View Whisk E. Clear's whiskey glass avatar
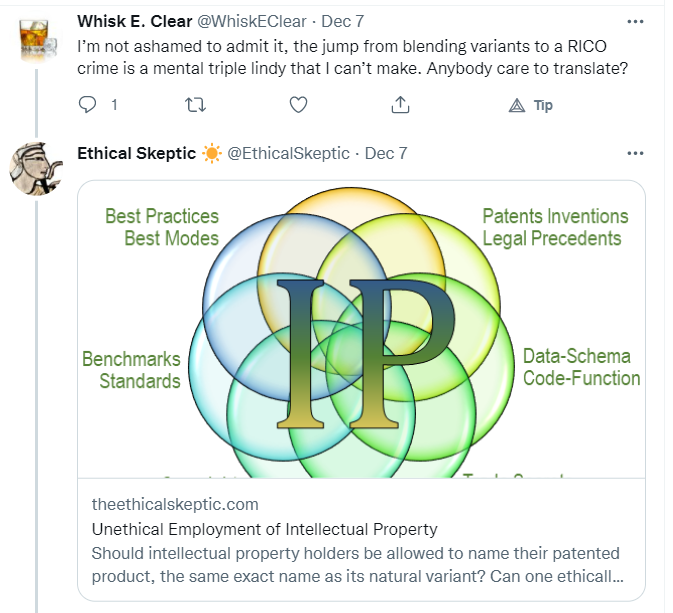This screenshot has width=673, height=613. [x=37, y=38]
